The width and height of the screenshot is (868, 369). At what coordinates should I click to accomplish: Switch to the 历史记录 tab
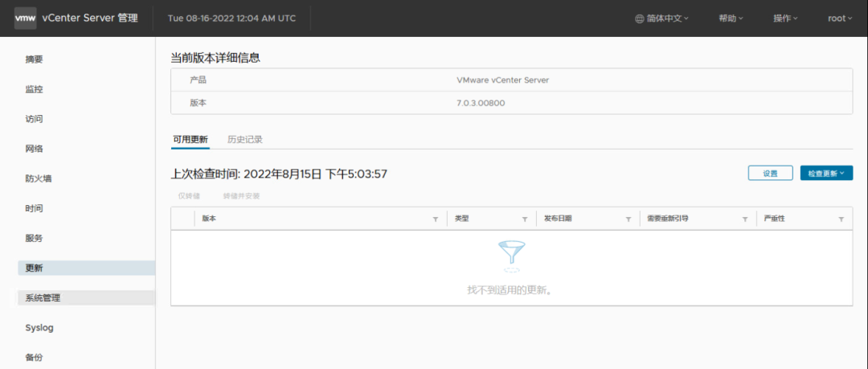coord(244,140)
